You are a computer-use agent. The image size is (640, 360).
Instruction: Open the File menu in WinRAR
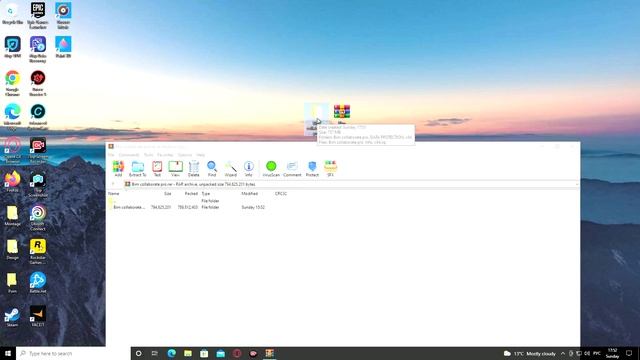[111, 155]
